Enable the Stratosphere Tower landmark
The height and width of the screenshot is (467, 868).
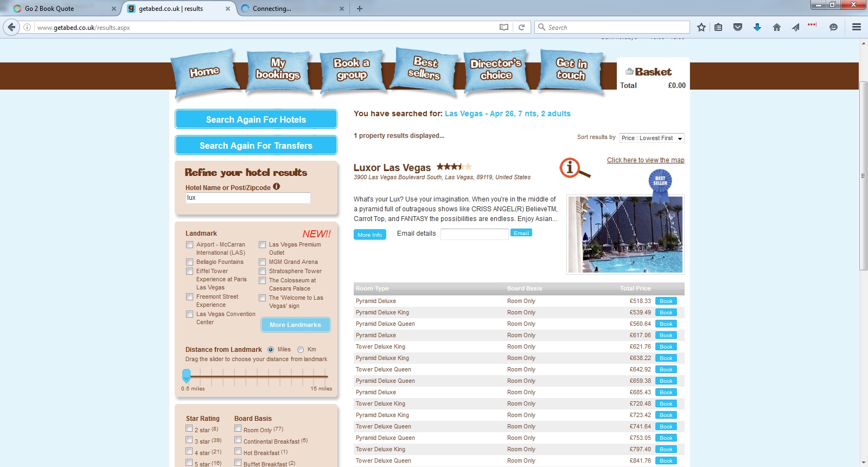262,272
